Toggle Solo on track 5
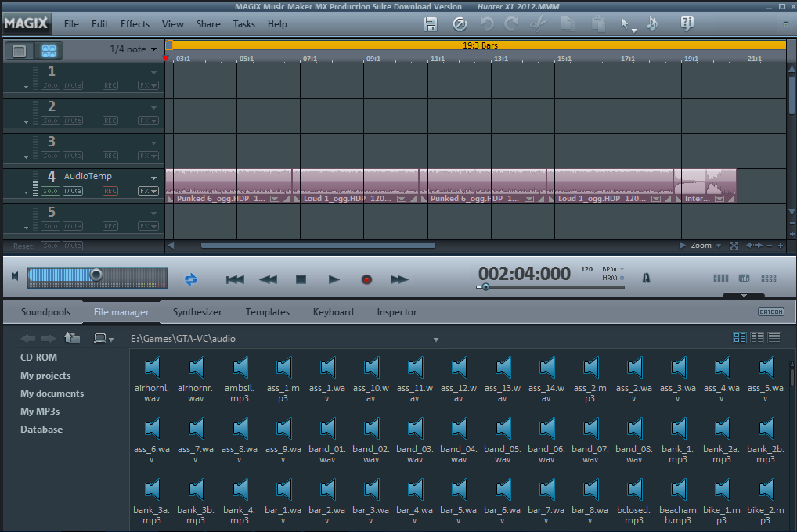The width and height of the screenshot is (797, 532). (x=50, y=226)
